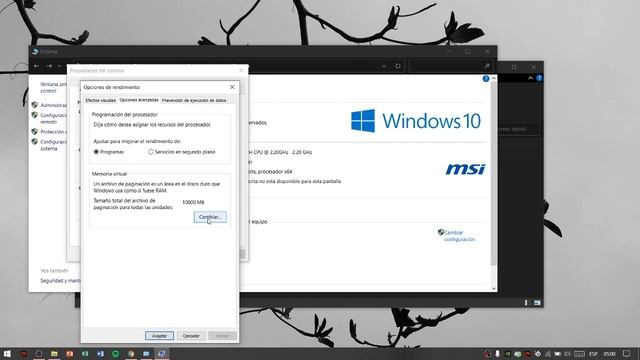640x360 pixels.
Task: Click the Sistema window vertical scrollbar
Action: click(493, 173)
